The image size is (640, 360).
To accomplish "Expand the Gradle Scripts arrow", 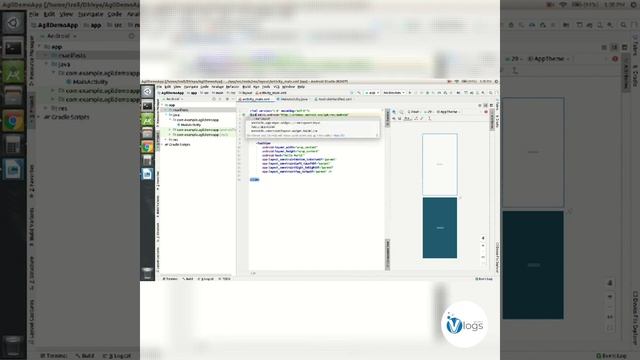I will [x=162, y=144].
